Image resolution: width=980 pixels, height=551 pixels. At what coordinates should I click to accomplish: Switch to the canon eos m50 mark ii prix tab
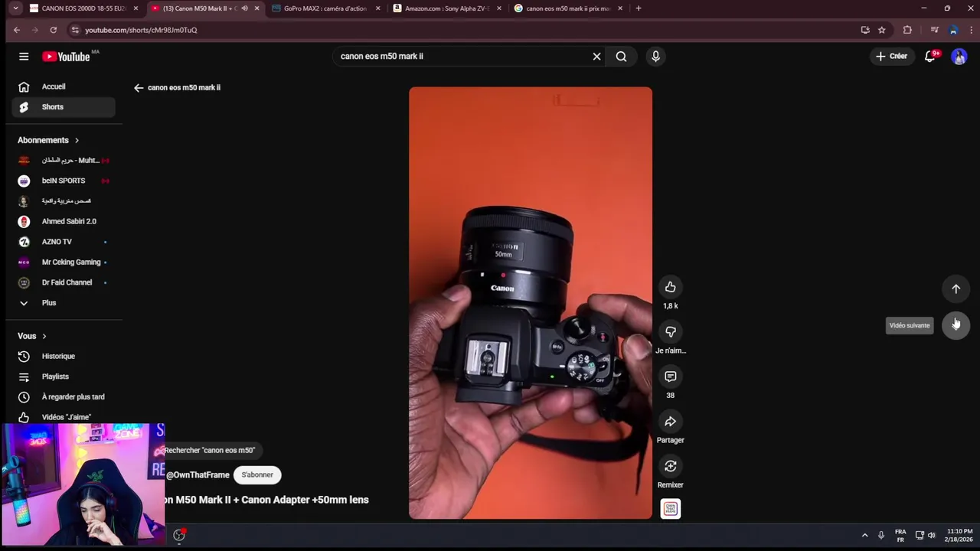pos(567,8)
